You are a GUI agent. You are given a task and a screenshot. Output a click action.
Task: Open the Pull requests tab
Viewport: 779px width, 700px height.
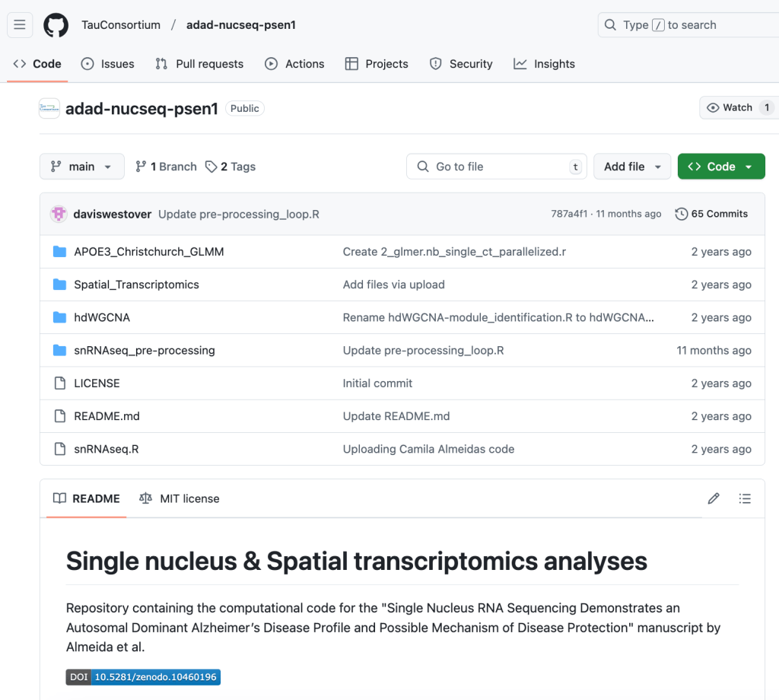pyautogui.click(x=199, y=64)
